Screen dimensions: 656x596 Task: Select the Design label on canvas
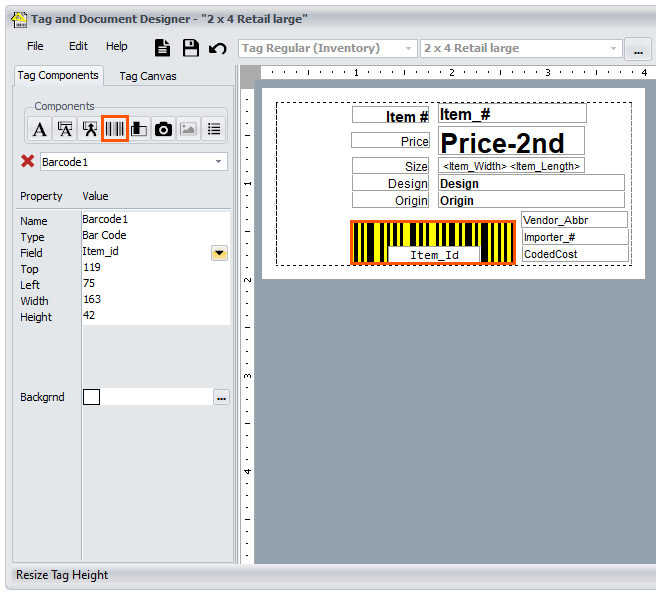tap(390, 183)
